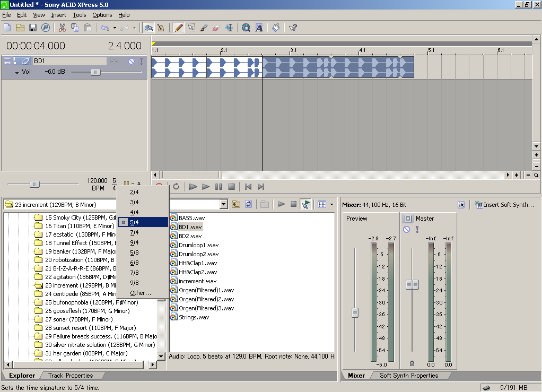Undo last action with the undo arrow
The height and width of the screenshot is (392, 542).
(105, 28)
